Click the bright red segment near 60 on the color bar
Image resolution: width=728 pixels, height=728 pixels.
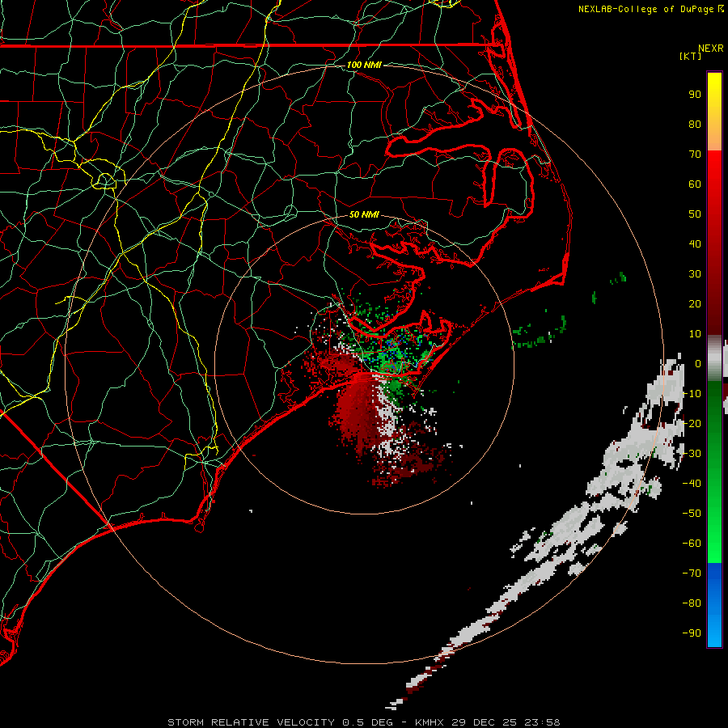tap(714, 184)
